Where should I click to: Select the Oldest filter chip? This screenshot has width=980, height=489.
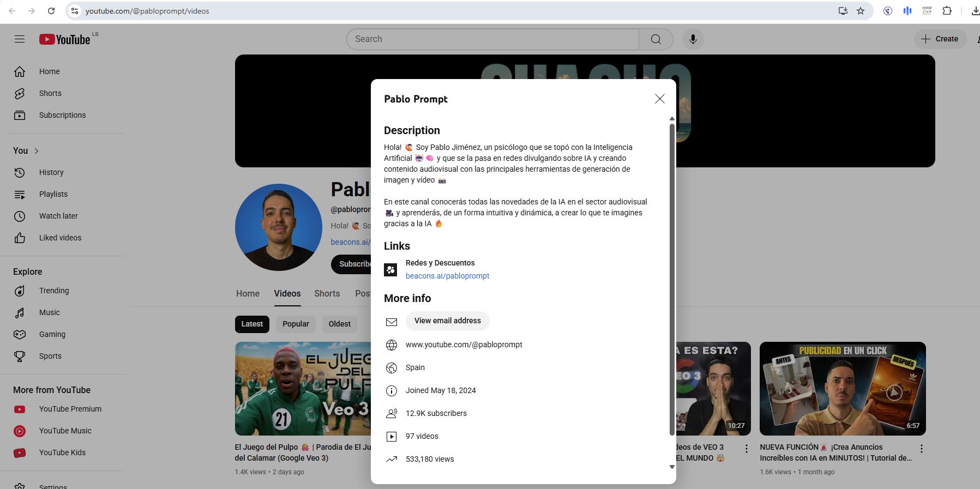pyautogui.click(x=339, y=324)
